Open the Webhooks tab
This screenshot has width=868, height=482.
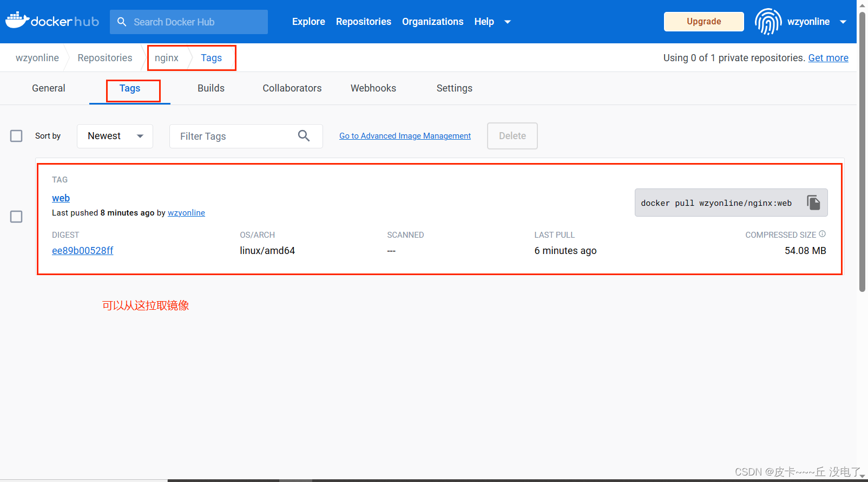click(x=373, y=88)
